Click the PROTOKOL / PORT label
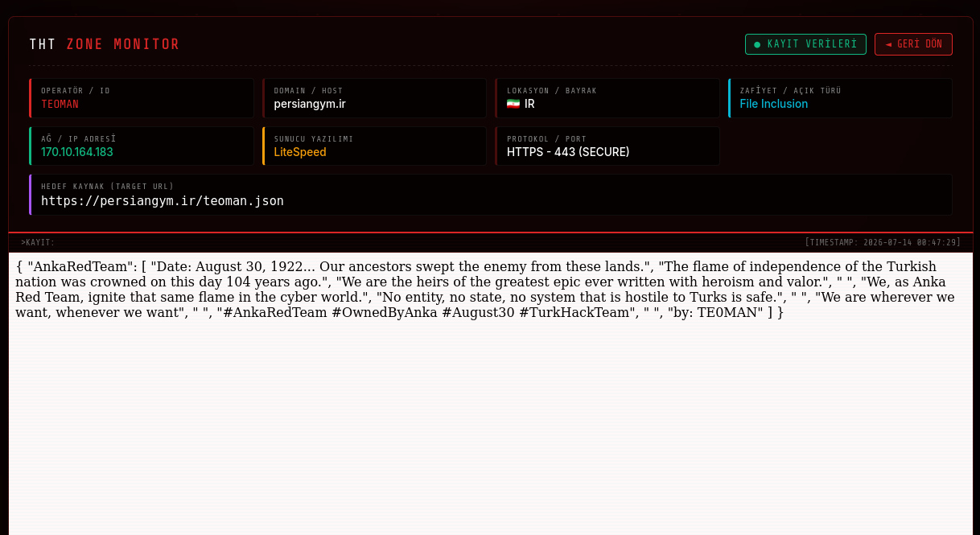This screenshot has height=535, width=980. (x=547, y=139)
